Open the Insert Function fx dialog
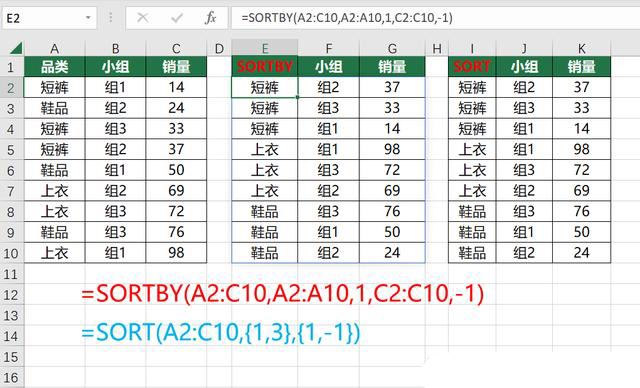Screen dimensions: 640x388 [x=210, y=18]
